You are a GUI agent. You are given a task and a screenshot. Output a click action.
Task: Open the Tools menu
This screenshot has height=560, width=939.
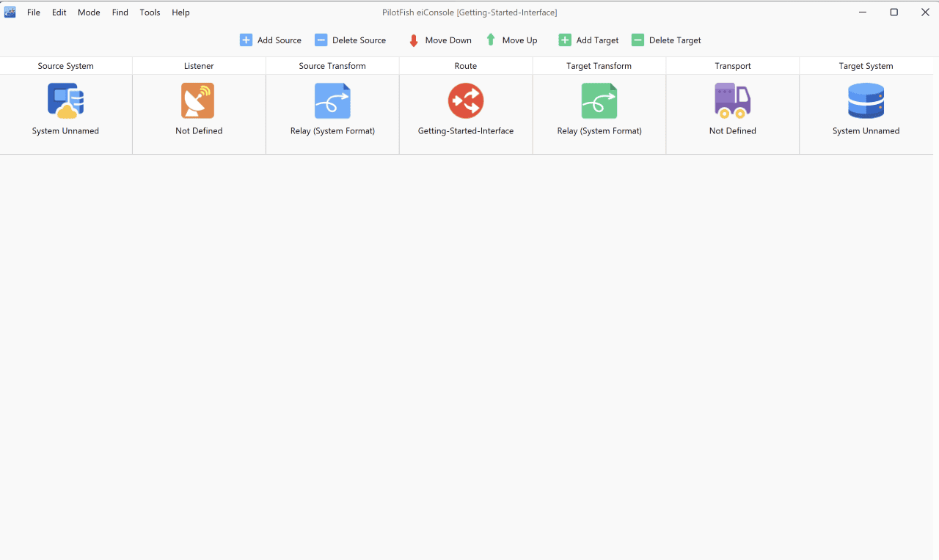[150, 12]
